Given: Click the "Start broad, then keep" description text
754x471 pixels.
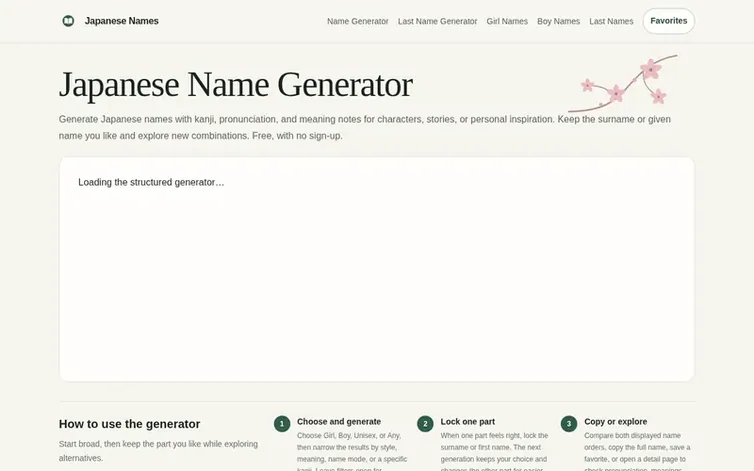Looking at the screenshot, I should (x=158, y=451).
